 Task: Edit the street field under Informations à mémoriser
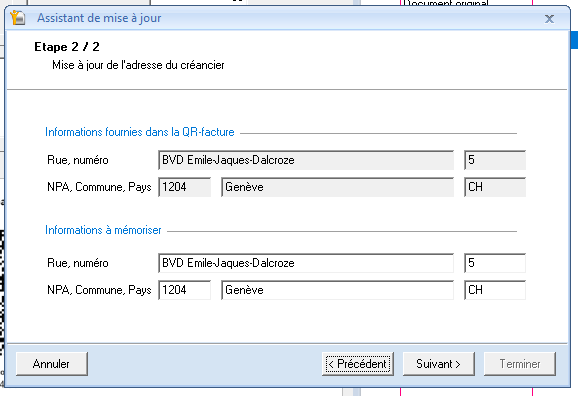pos(306,263)
